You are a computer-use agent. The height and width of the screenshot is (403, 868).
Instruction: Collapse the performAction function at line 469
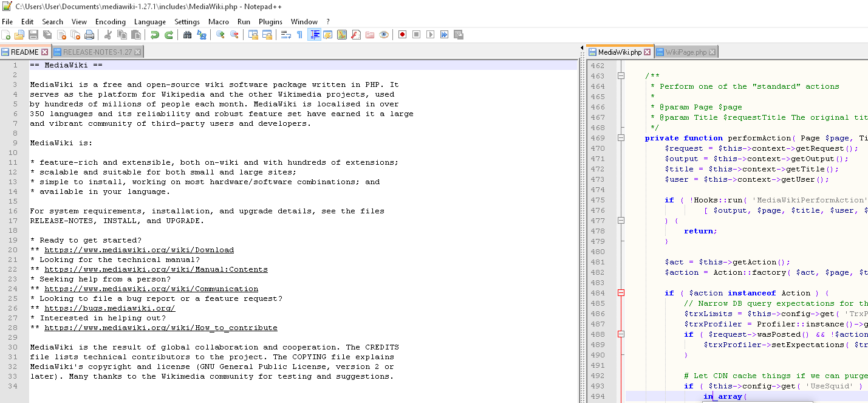(x=621, y=138)
